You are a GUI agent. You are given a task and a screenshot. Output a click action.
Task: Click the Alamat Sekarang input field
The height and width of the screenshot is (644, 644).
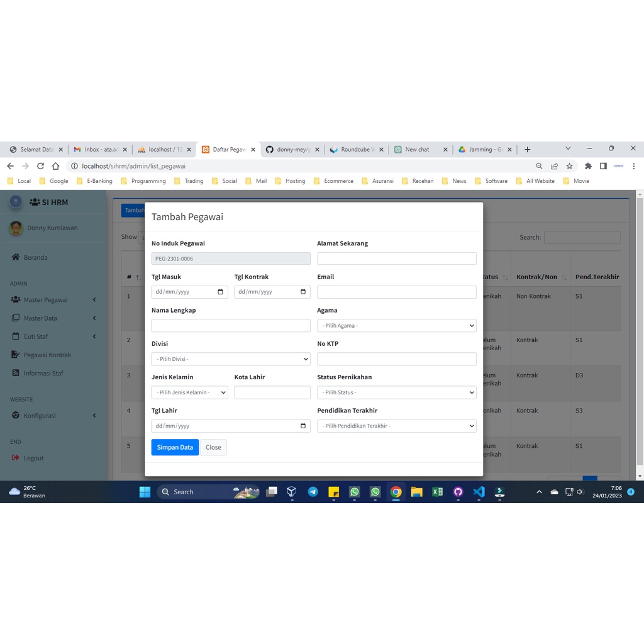pyautogui.click(x=396, y=258)
